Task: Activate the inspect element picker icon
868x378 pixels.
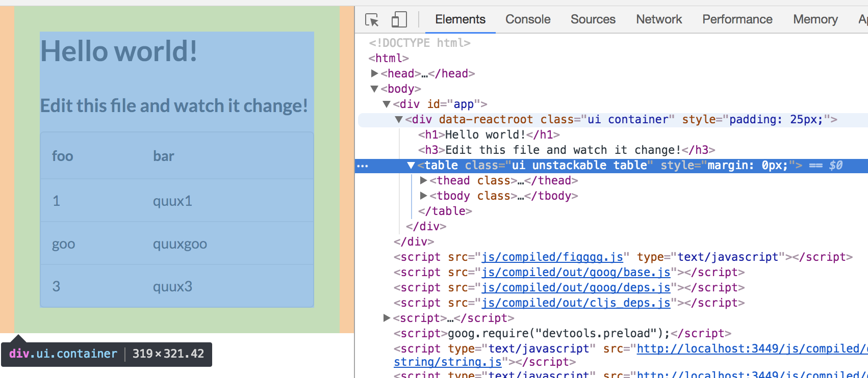Action: point(372,20)
